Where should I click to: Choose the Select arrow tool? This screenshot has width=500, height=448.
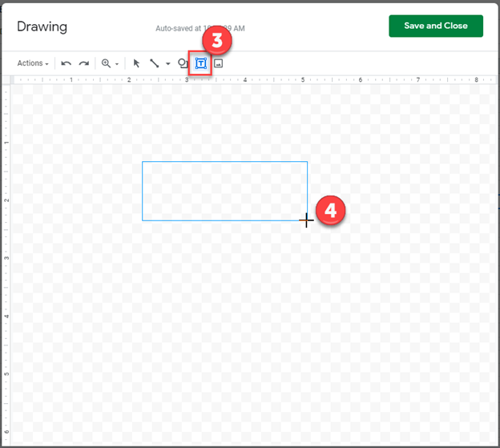136,63
